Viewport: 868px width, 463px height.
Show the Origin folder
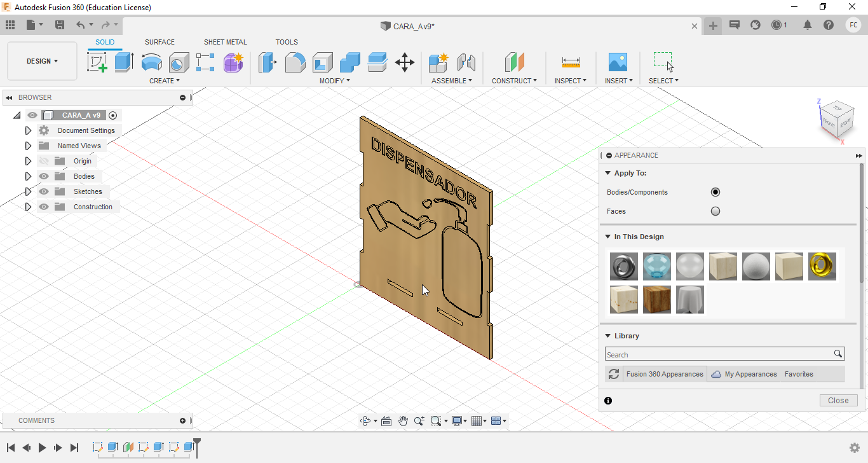[44, 161]
